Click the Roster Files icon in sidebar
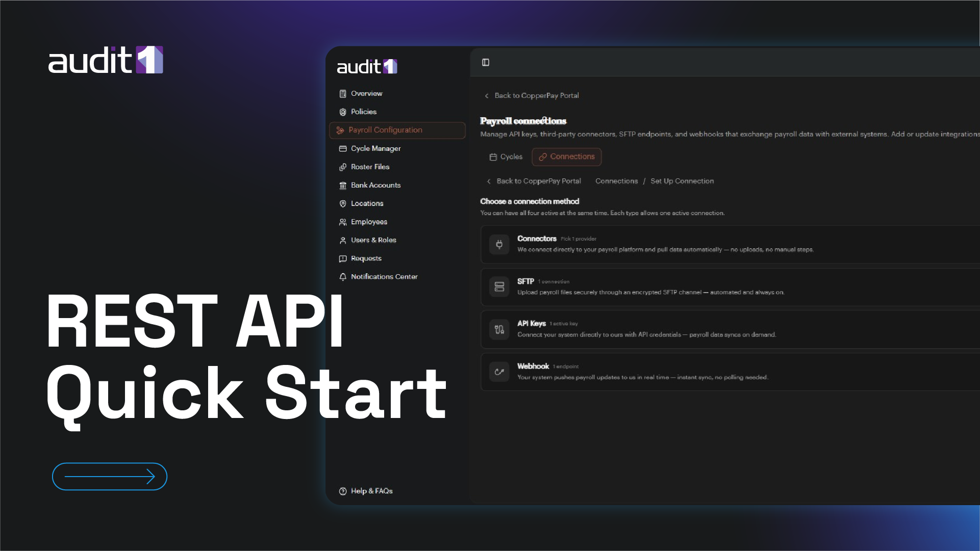The width and height of the screenshot is (980, 551). point(342,167)
